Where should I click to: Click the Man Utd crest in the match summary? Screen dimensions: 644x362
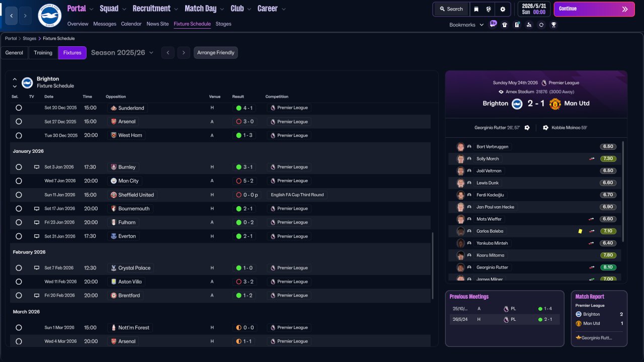pos(555,104)
